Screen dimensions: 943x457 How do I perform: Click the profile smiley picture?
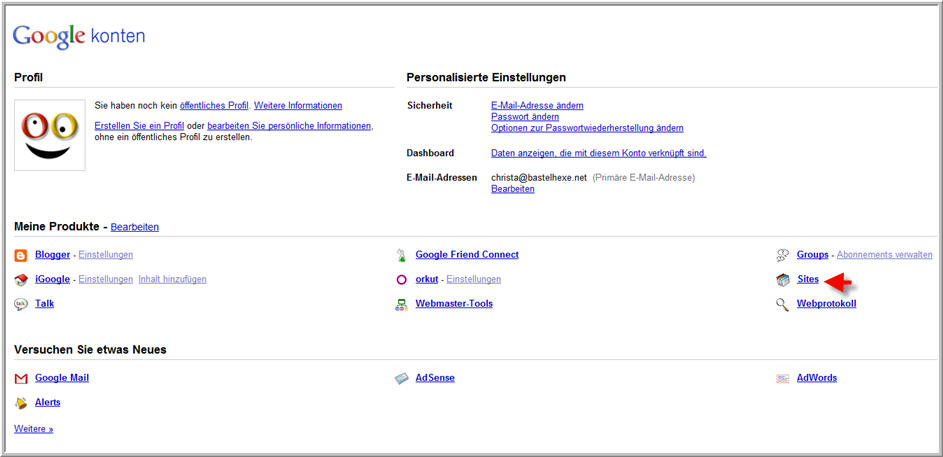50,135
